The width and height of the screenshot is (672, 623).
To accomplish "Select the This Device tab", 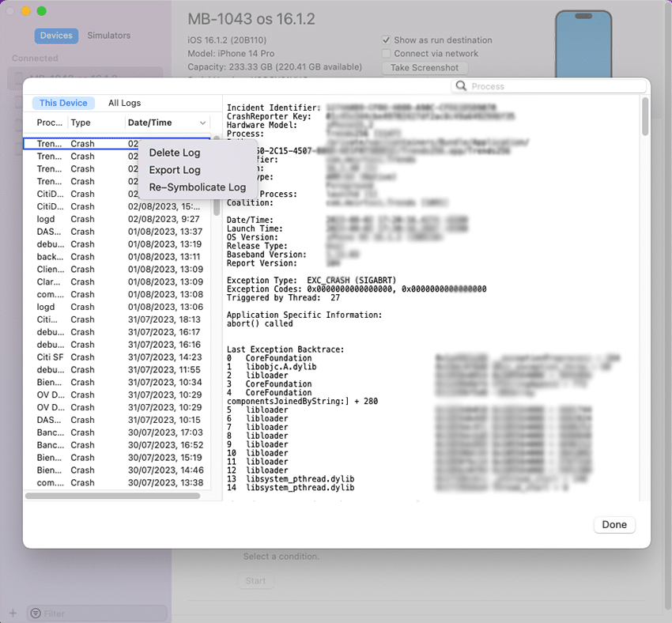I will pos(63,103).
